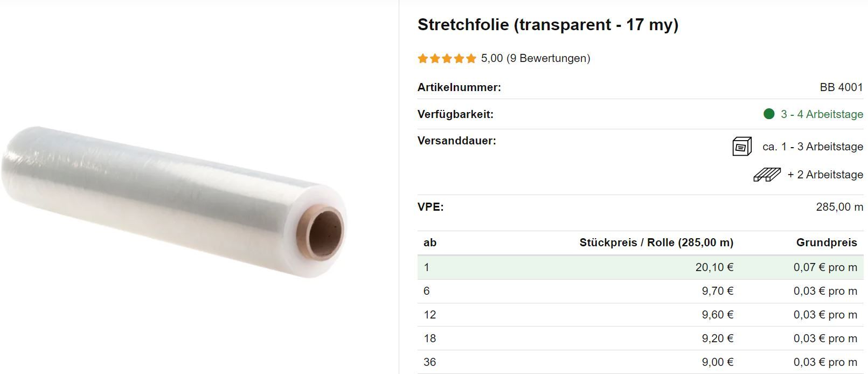The width and height of the screenshot is (868, 374).
Task: Click the 3 - 4 Arbeitstage availability text
Action: [822, 114]
